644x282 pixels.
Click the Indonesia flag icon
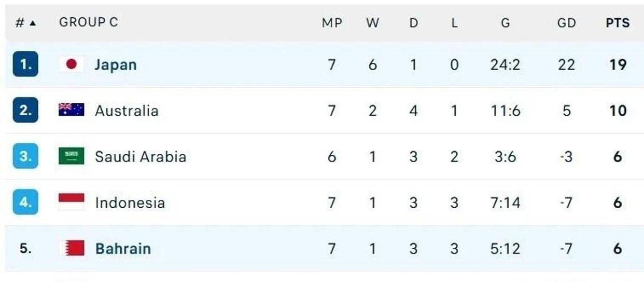tap(72, 202)
